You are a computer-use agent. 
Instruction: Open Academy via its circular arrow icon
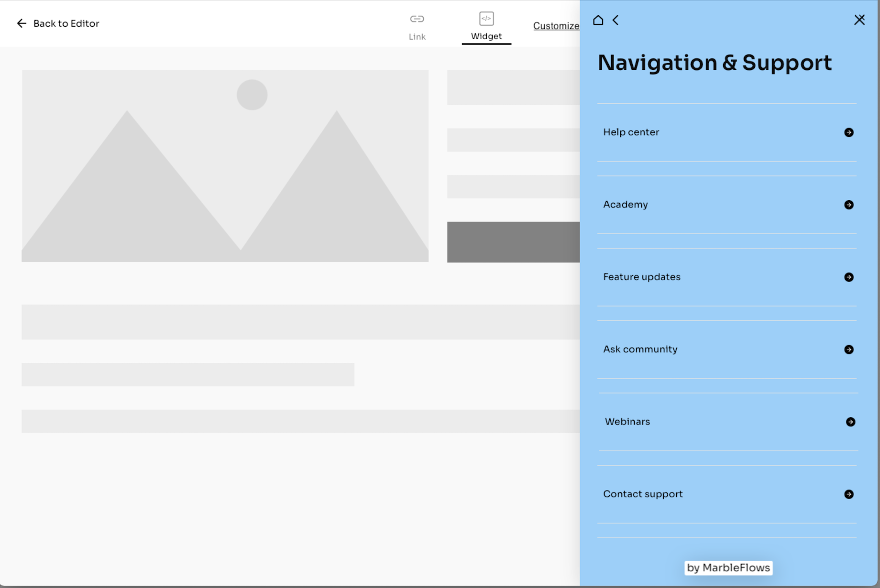[x=849, y=205]
